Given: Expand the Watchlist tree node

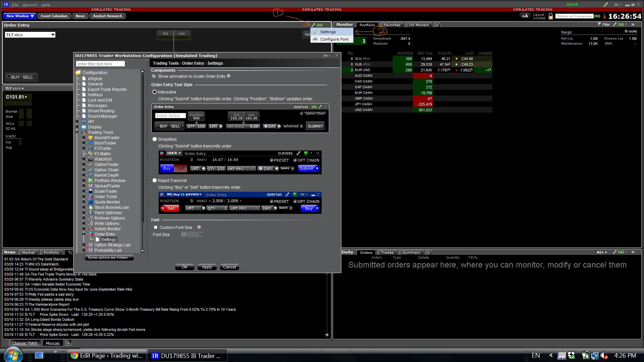Looking at the screenshot, I should 84,159.
